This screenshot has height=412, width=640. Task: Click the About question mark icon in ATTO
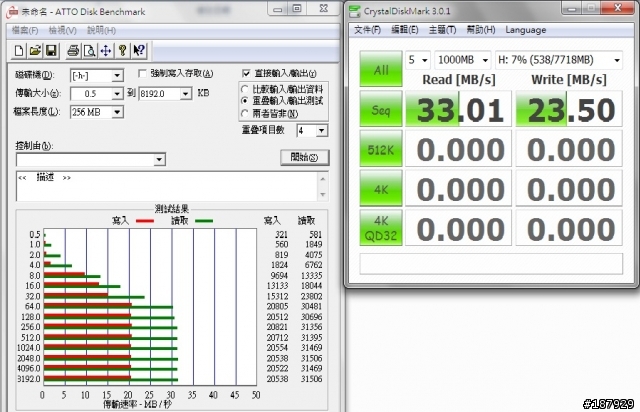[x=122, y=51]
